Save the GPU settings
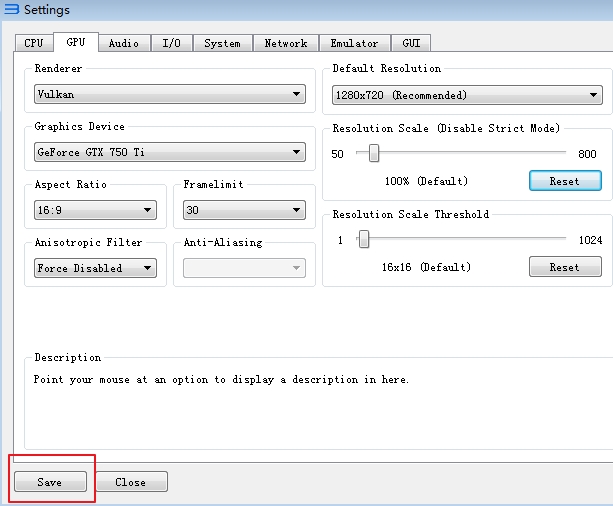 pos(50,482)
